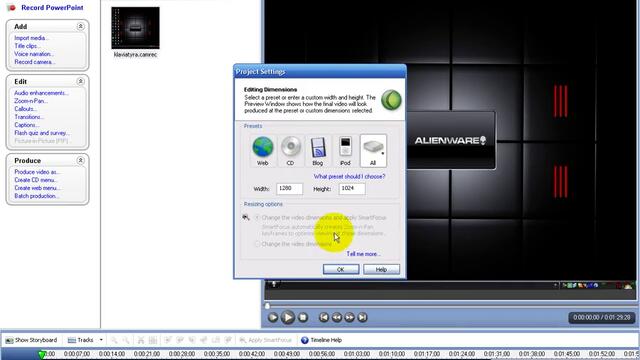The height and width of the screenshot is (360, 640).
Task: Click the Project Settings dialog title bar
Action: tap(320, 71)
